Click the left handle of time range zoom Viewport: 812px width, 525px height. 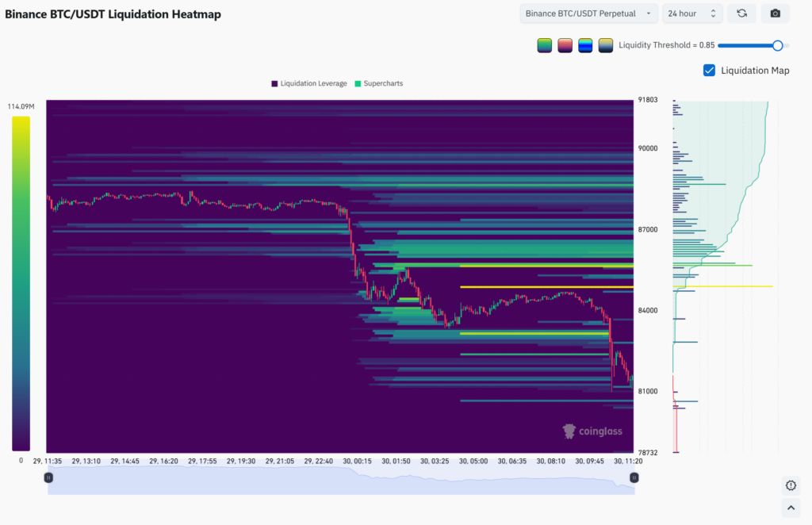click(x=48, y=477)
